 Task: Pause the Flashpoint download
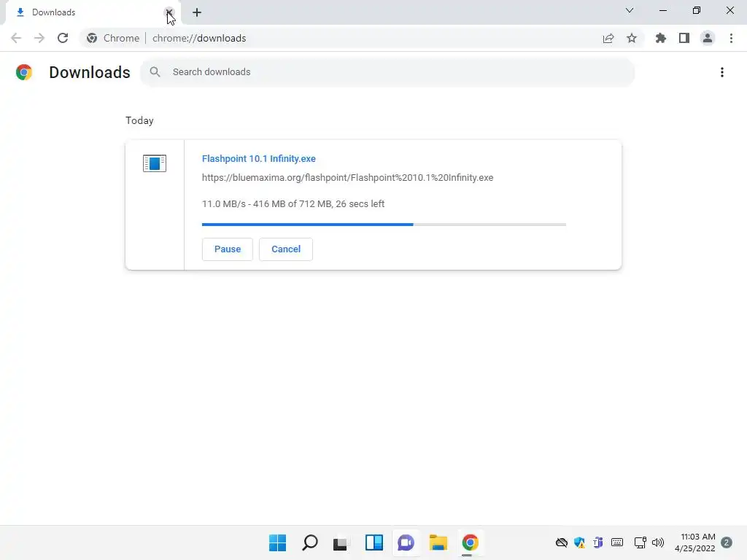point(228,249)
